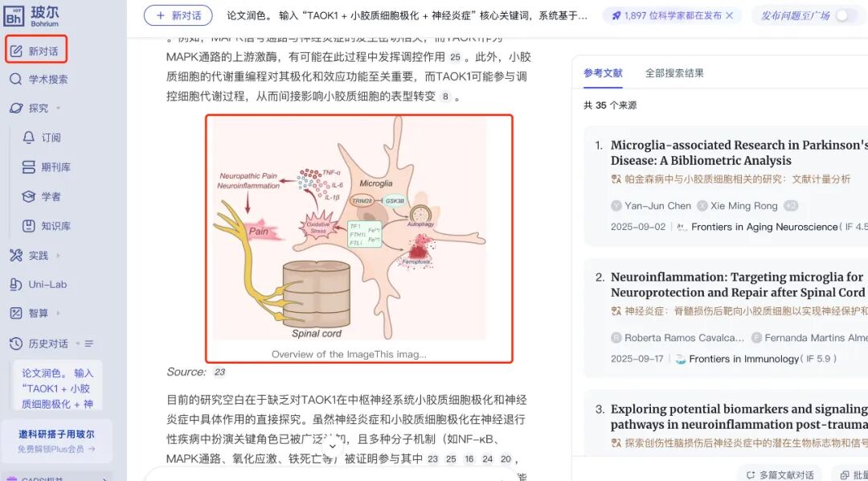
Task: Open 知识库 knowledge base icon
Action: tap(28, 225)
